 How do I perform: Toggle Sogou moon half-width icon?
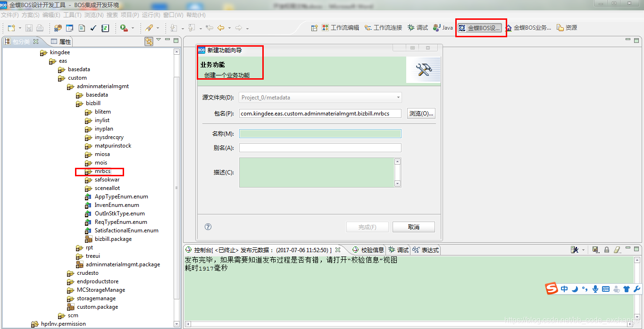pos(575,289)
